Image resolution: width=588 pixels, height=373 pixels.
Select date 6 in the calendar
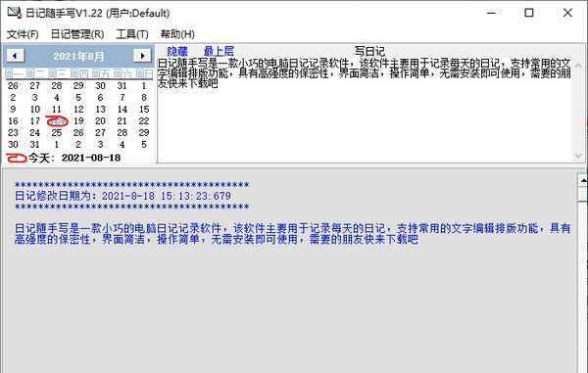click(x=101, y=97)
